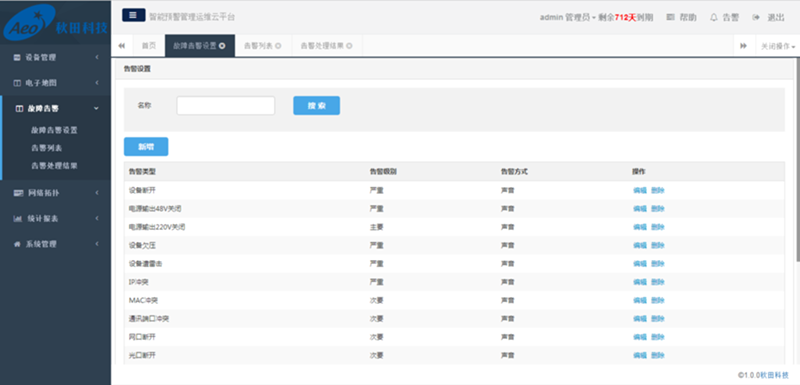The width and height of the screenshot is (800, 385).
Task: Expand the 网络拓扑 menu chevron
Action: [x=96, y=193]
